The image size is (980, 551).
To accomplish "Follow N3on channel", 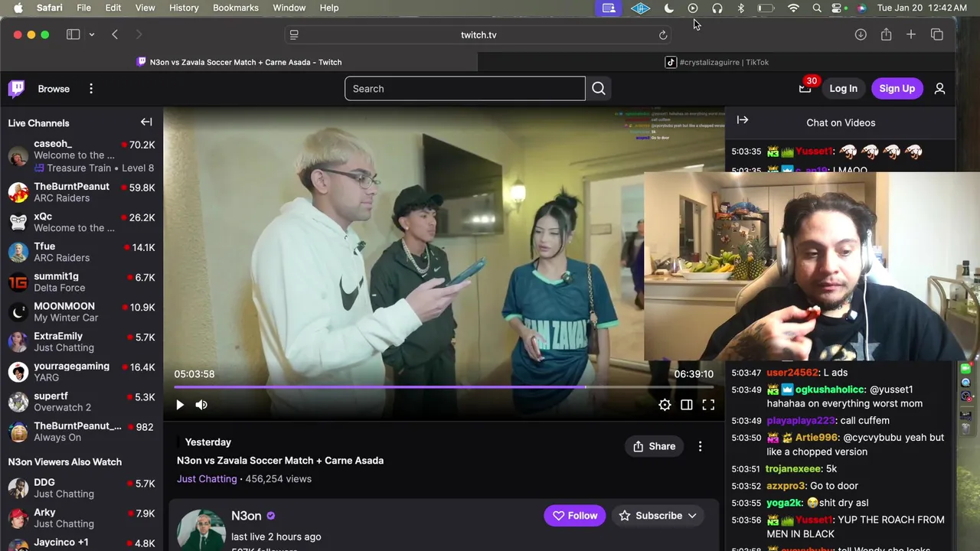I will click(x=575, y=516).
